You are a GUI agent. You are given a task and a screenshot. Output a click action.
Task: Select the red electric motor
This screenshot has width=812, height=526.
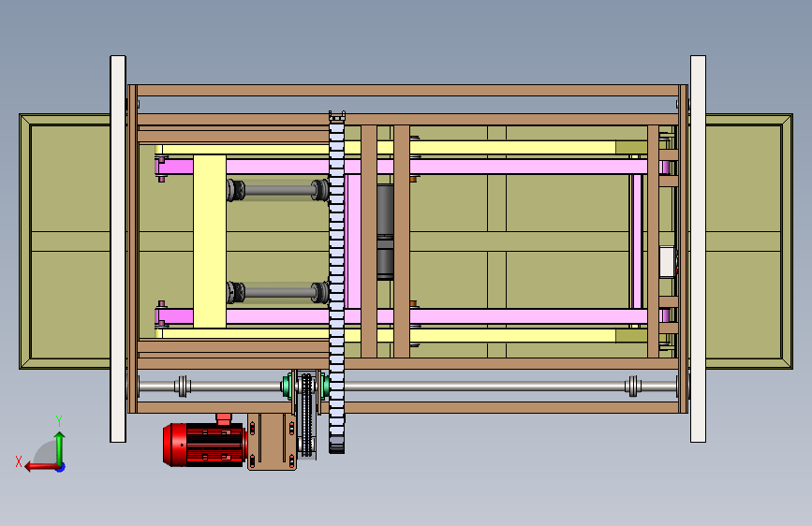pyautogui.click(x=204, y=445)
